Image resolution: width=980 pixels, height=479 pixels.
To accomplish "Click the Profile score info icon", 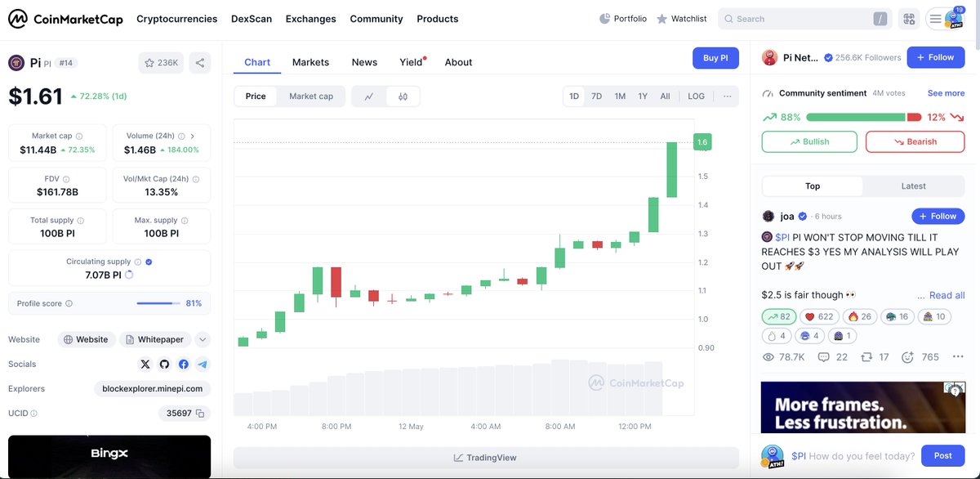I will [69, 303].
